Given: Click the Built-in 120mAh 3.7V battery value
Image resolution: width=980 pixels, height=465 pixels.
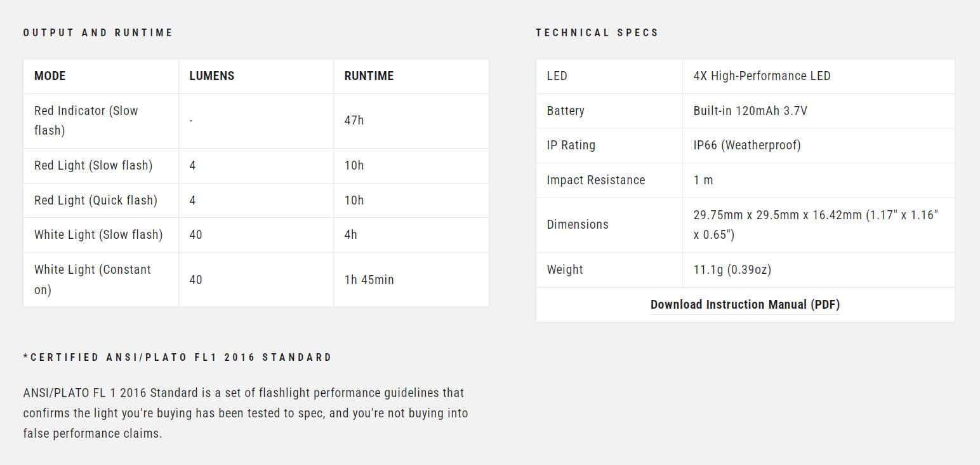Looking at the screenshot, I should [750, 111].
